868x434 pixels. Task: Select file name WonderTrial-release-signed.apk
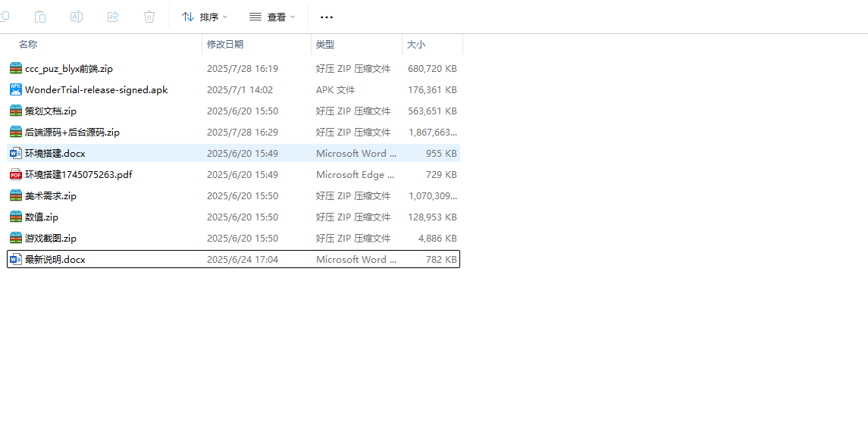point(96,89)
